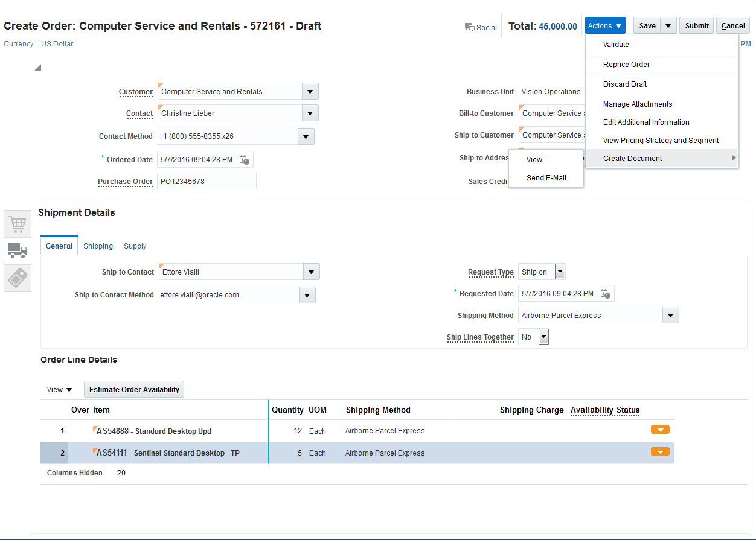Open the shopping cart order lines tab
Screen dimensions: 756x540
[18, 224]
